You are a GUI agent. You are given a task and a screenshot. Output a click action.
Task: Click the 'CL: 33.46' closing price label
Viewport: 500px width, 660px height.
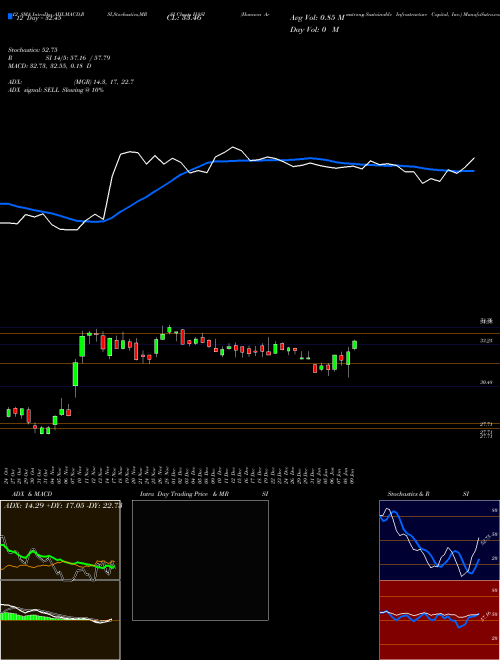[186, 18]
